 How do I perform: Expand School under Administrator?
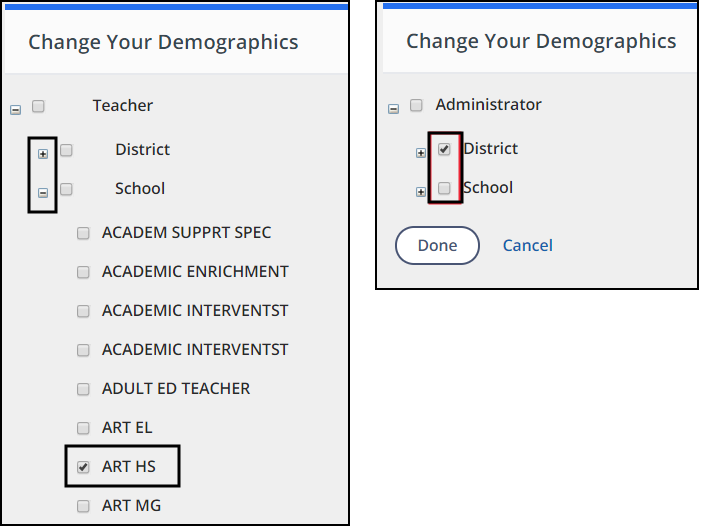tap(421, 192)
